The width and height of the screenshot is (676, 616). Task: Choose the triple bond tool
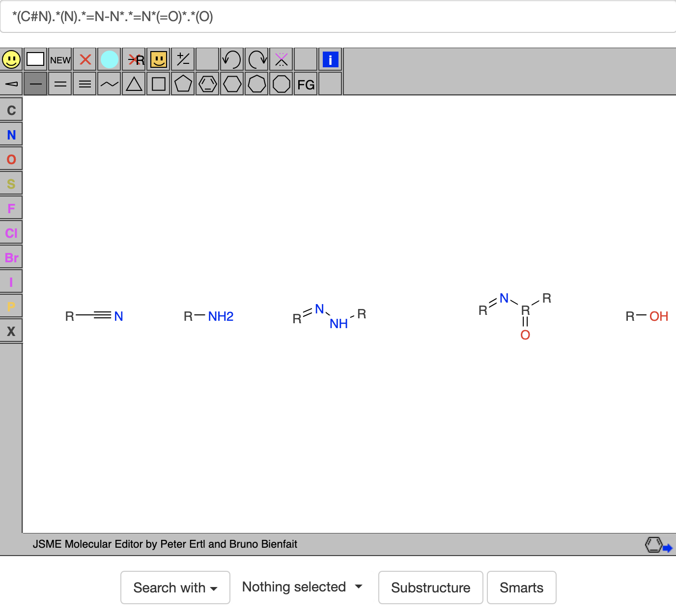85,84
